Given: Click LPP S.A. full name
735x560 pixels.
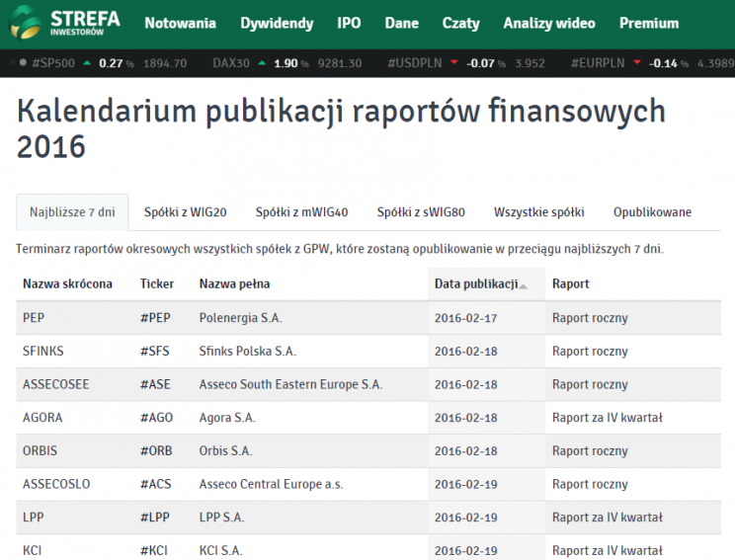Looking at the screenshot, I should click(221, 518).
